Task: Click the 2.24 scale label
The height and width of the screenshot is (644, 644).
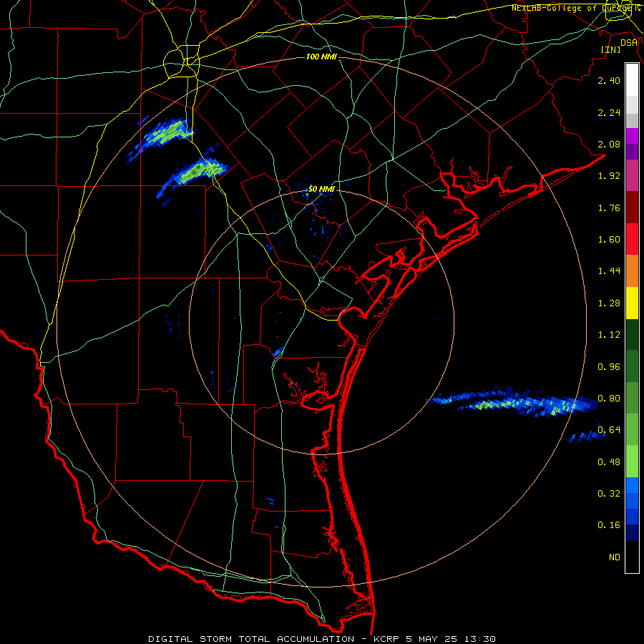Action: tap(609, 112)
